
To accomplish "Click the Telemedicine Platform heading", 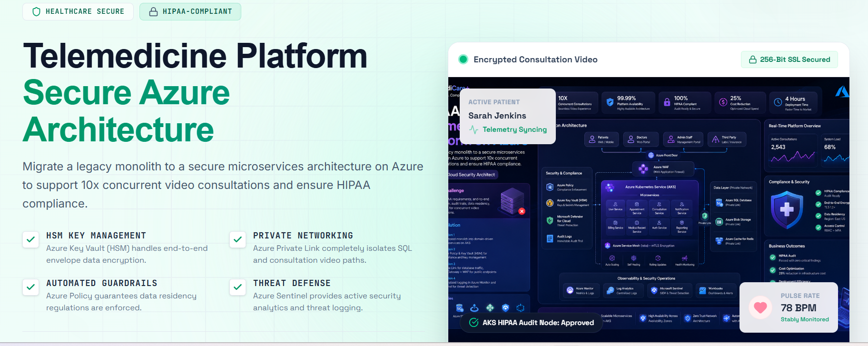I will 195,56.
